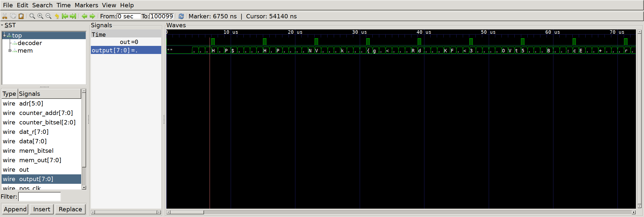Click the Replace button
The height and width of the screenshot is (217, 644).
click(70, 209)
